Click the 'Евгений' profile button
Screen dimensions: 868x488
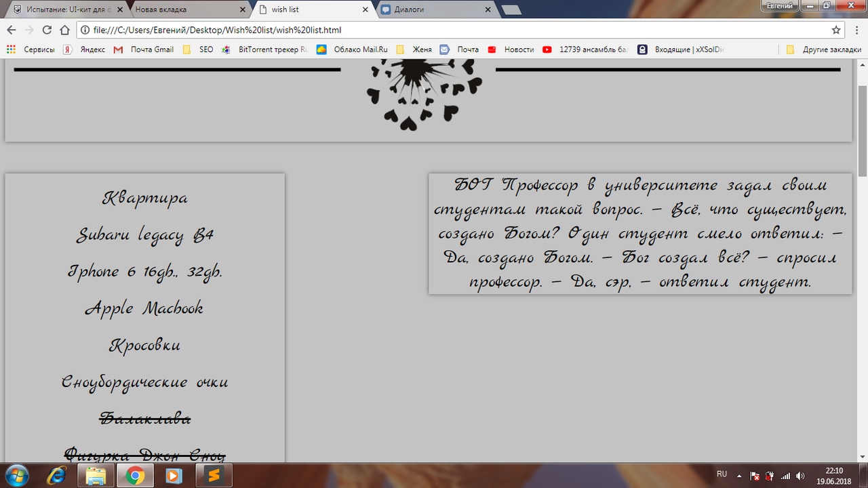point(779,5)
